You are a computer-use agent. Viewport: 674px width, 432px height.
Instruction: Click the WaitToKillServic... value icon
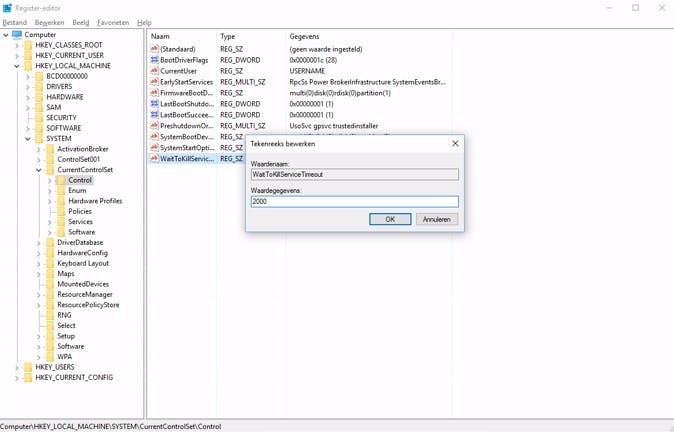[x=154, y=159]
